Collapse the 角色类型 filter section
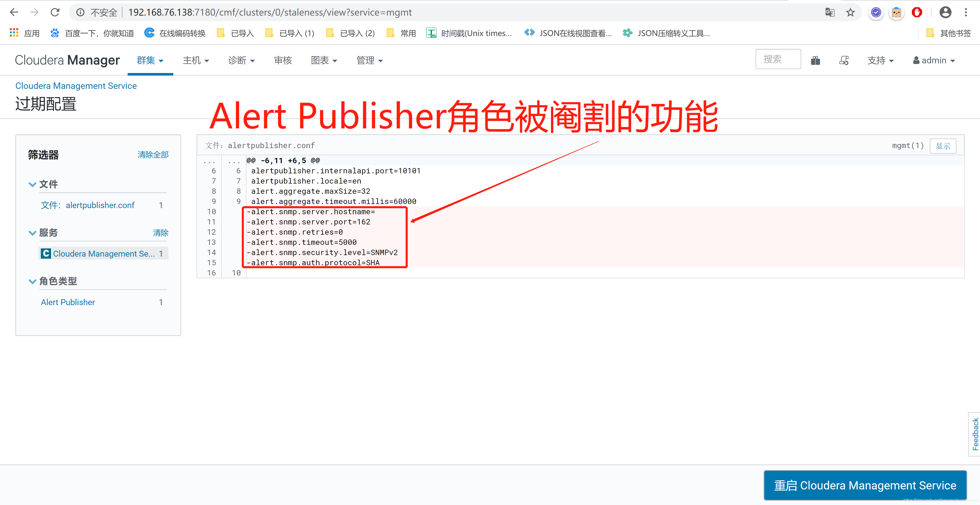Image resolution: width=980 pixels, height=505 pixels. pyautogui.click(x=32, y=282)
